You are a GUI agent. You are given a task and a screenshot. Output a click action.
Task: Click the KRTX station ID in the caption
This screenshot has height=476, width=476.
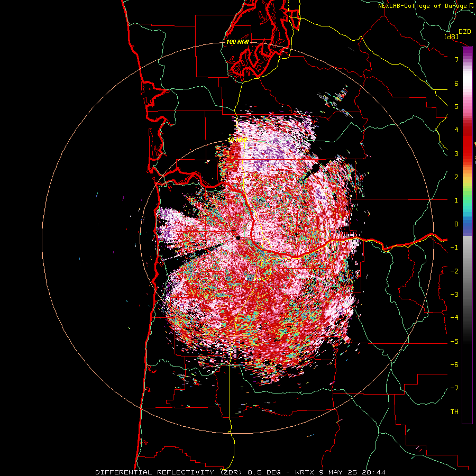pos(305,472)
